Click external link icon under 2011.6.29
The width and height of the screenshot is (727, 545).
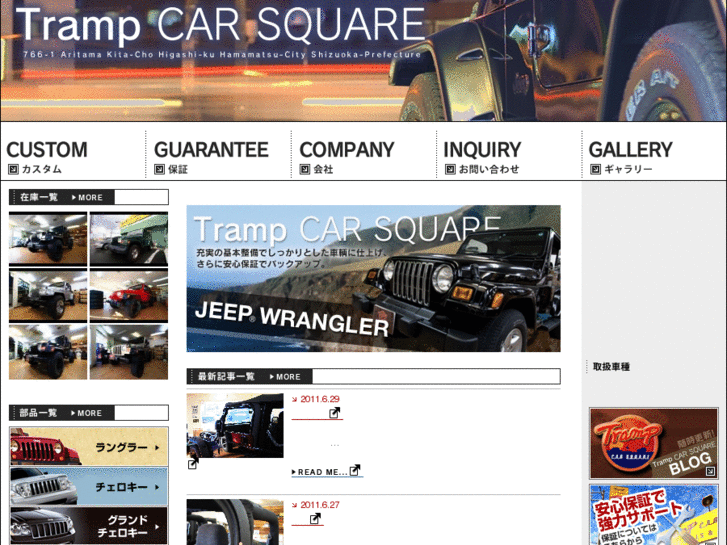click(335, 412)
